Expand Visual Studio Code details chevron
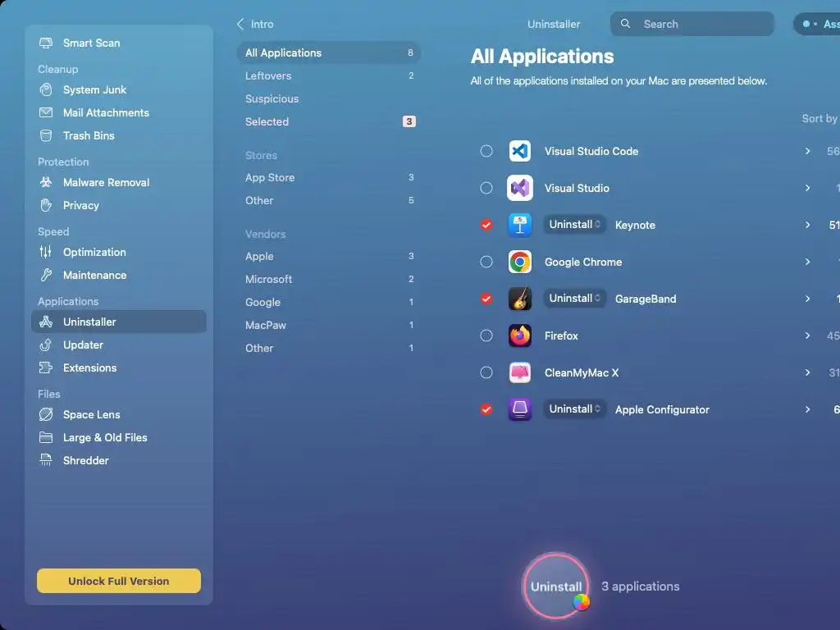The width and height of the screenshot is (840, 630). pos(807,151)
